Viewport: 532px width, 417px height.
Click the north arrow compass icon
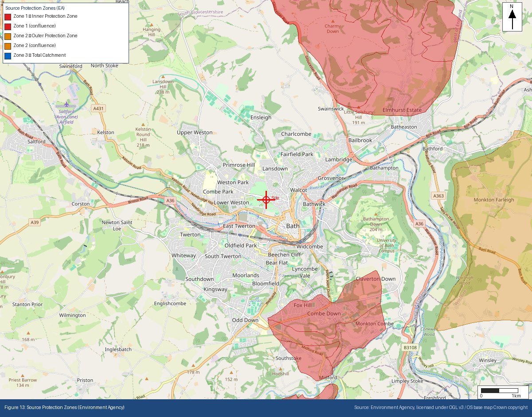click(512, 17)
